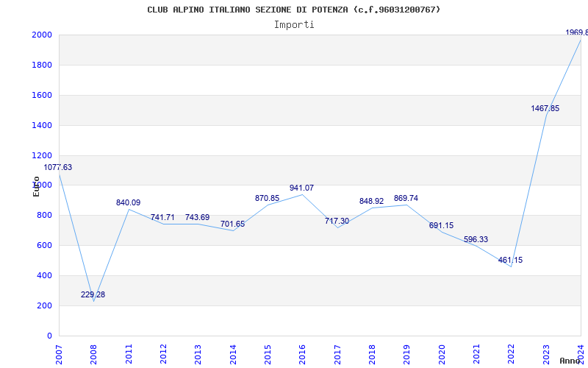This screenshot has height=368, width=588.
Task: Click the y-axis value 2000
Action: pyautogui.click(x=43, y=35)
